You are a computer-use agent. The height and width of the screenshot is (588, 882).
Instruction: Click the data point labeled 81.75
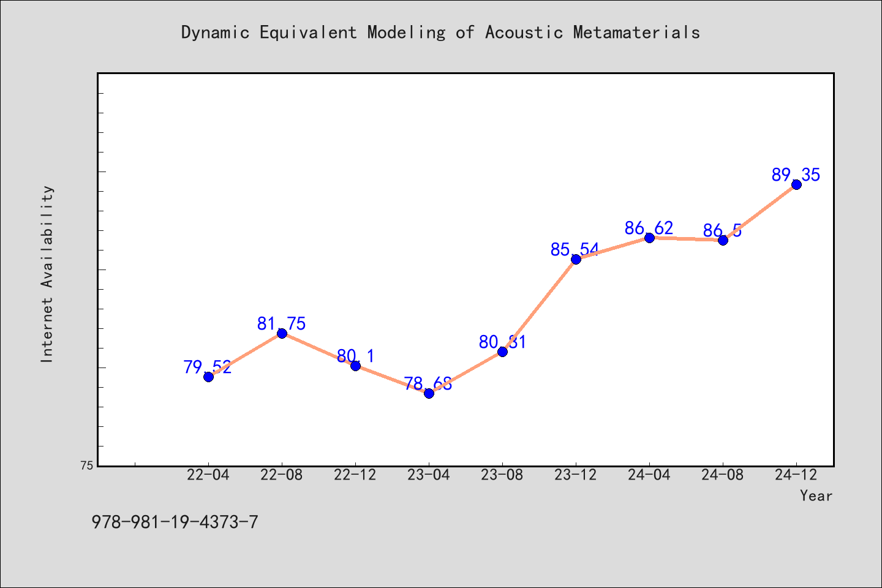click(282, 333)
